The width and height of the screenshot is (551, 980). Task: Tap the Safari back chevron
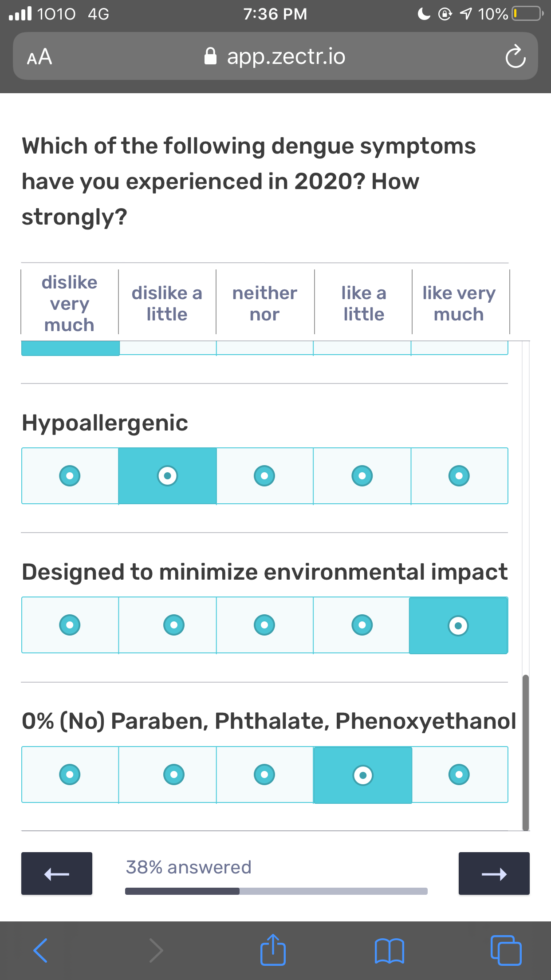[x=40, y=950]
